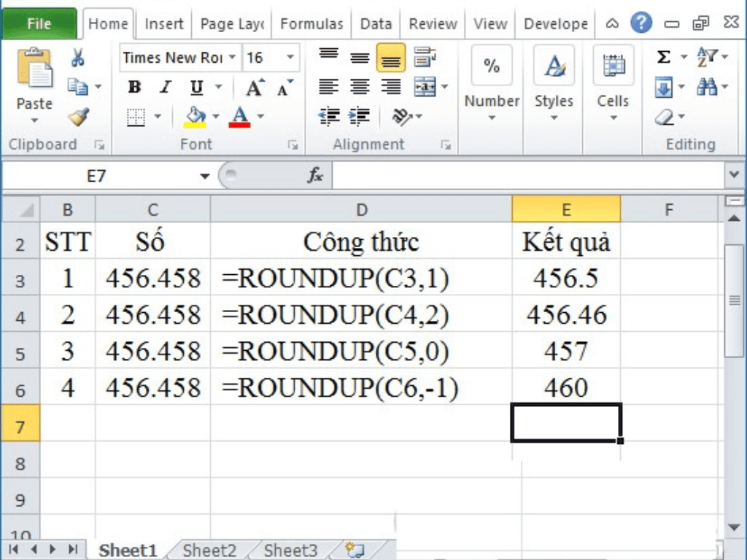This screenshot has height=560, width=747.
Task: Click the Cells group icon
Action: pos(613,66)
